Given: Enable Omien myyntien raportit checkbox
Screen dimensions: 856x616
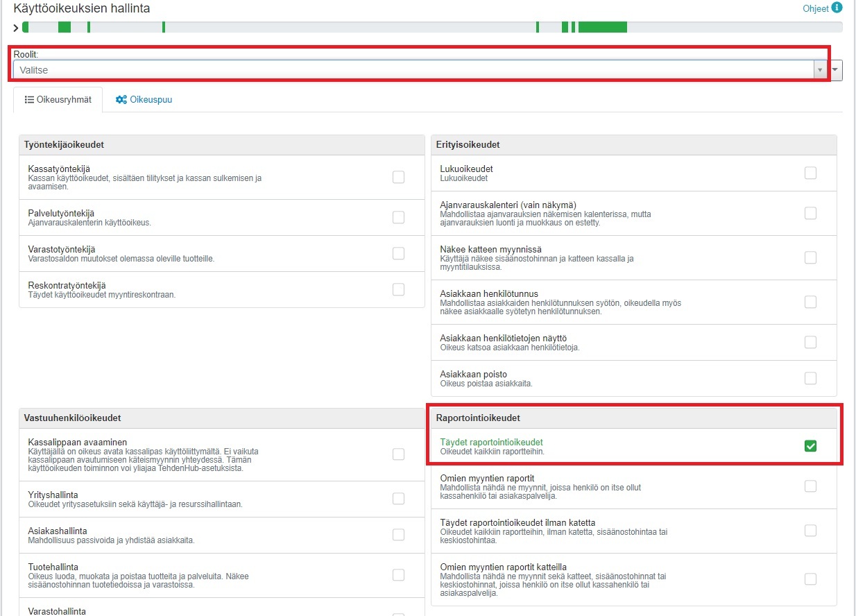Looking at the screenshot, I should (x=810, y=486).
